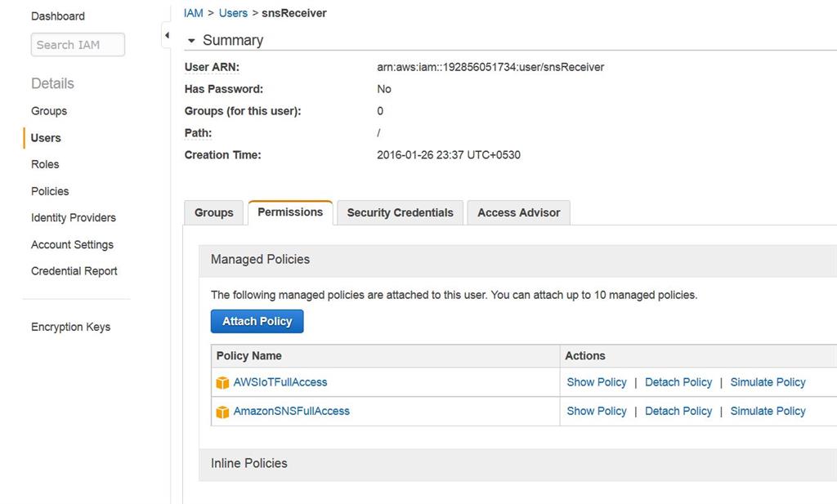Screen dimensions: 837x504
Task: Open Roles in the sidebar
Action: tap(45, 164)
